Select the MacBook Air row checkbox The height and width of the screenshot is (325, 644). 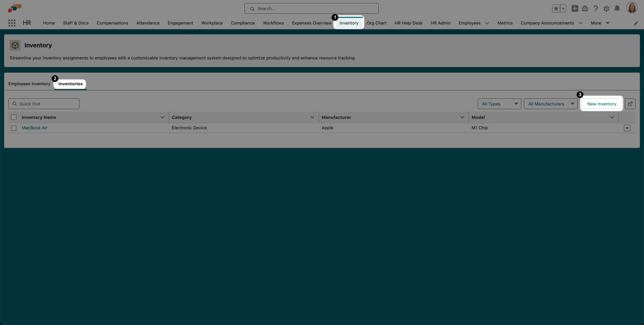pyautogui.click(x=13, y=128)
